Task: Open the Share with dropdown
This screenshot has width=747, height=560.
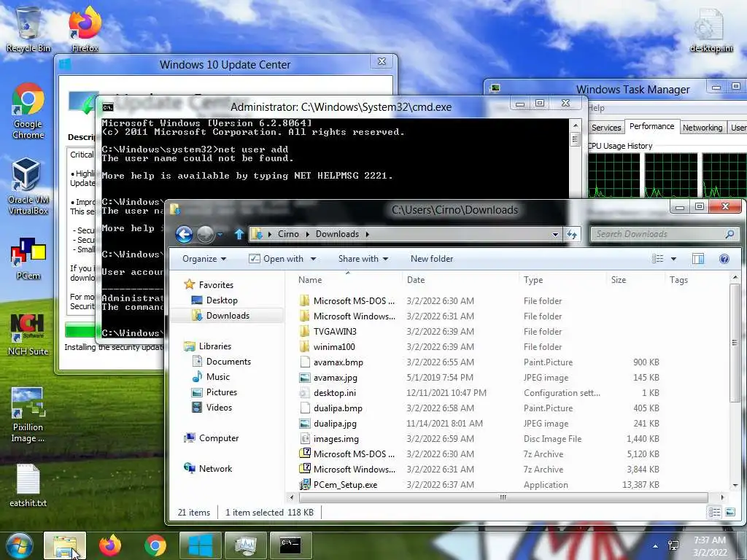Action: point(363,259)
